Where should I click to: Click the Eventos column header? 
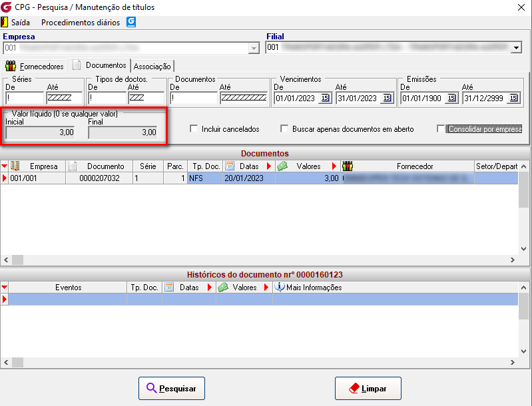(68, 288)
